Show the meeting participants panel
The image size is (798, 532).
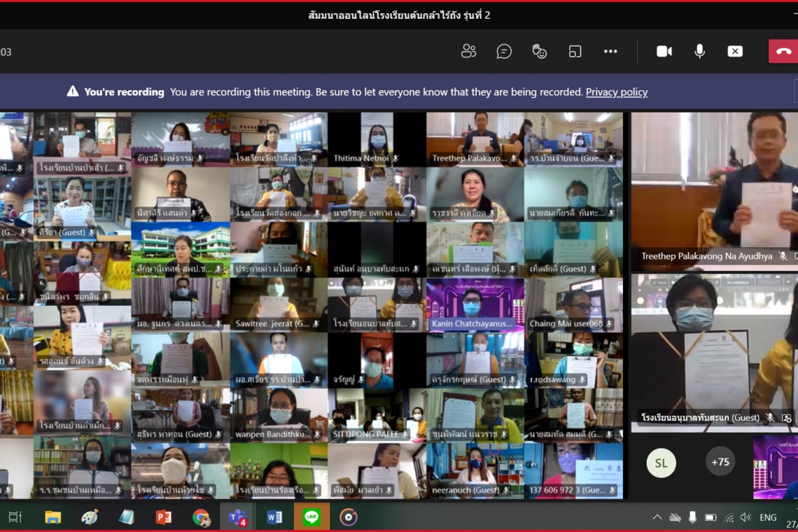click(x=468, y=51)
